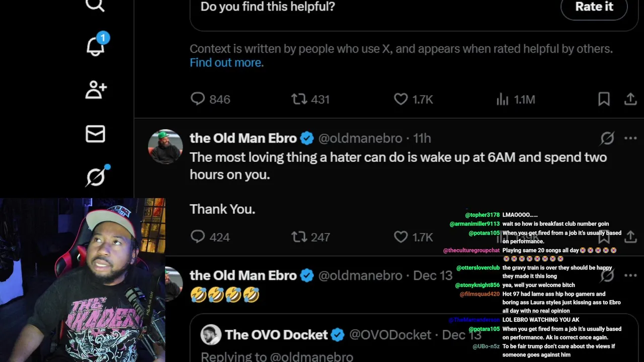The width and height of the screenshot is (644, 362).
Task: Open notifications bell with 1 badge
Action: (96, 46)
